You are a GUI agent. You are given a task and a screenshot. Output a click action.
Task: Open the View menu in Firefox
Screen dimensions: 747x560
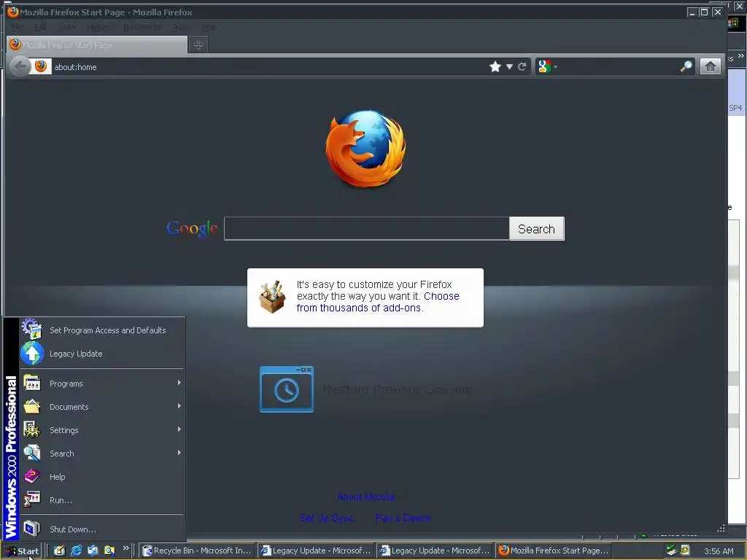(x=67, y=27)
